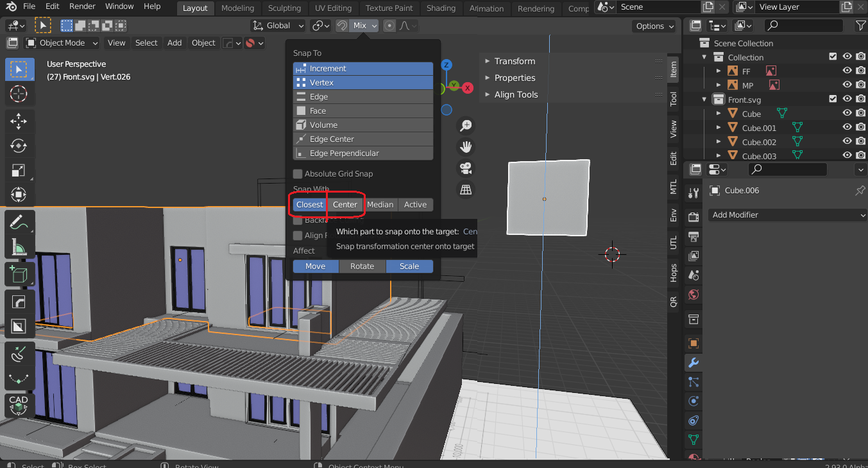Choose the Scale tool in the toolbar
Image resolution: width=868 pixels, height=468 pixels.
(19, 170)
